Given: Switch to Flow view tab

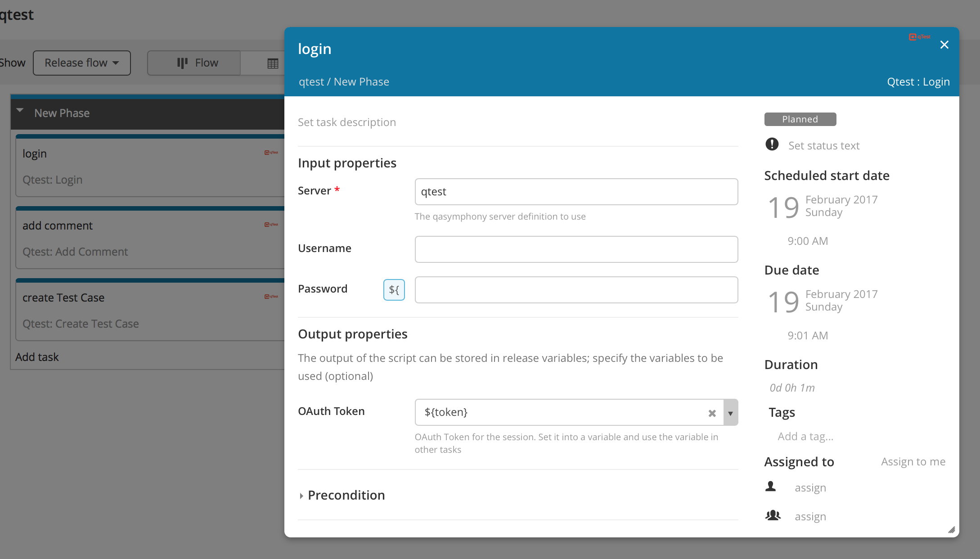Looking at the screenshot, I should [197, 63].
